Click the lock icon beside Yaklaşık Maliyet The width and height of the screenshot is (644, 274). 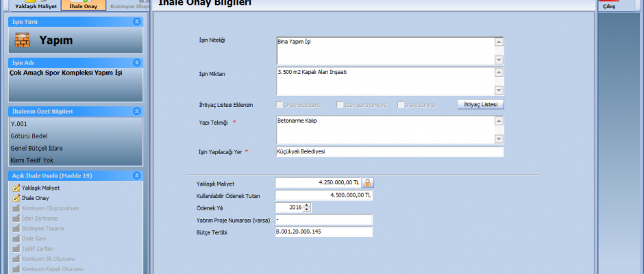[367, 182]
